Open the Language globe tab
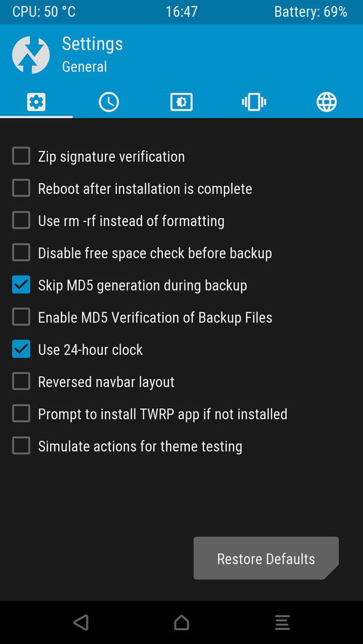Viewport: 363px width, 644px height. pyautogui.click(x=327, y=102)
